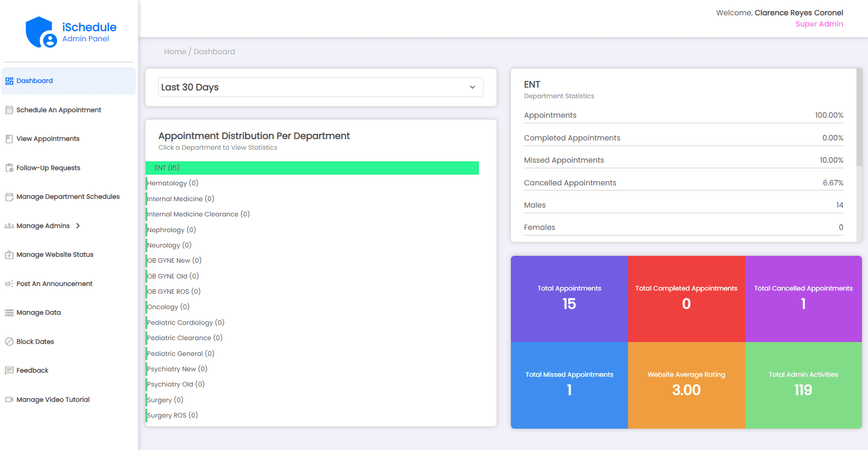The width and height of the screenshot is (868, 450).
Task: Open View Appointments from sidebar
Action: click(x=48, y=139)
